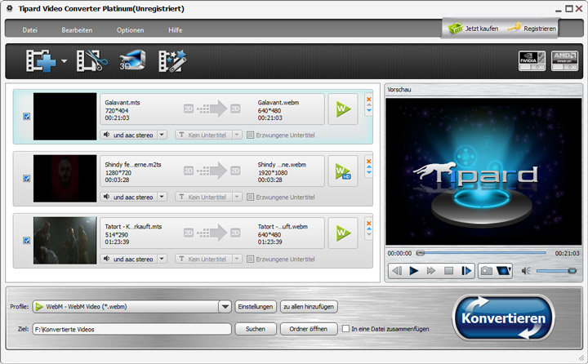This screenshot has width=588, height=364.
Task: Click Jetzt kaufen button
Action: pos(473,29)
